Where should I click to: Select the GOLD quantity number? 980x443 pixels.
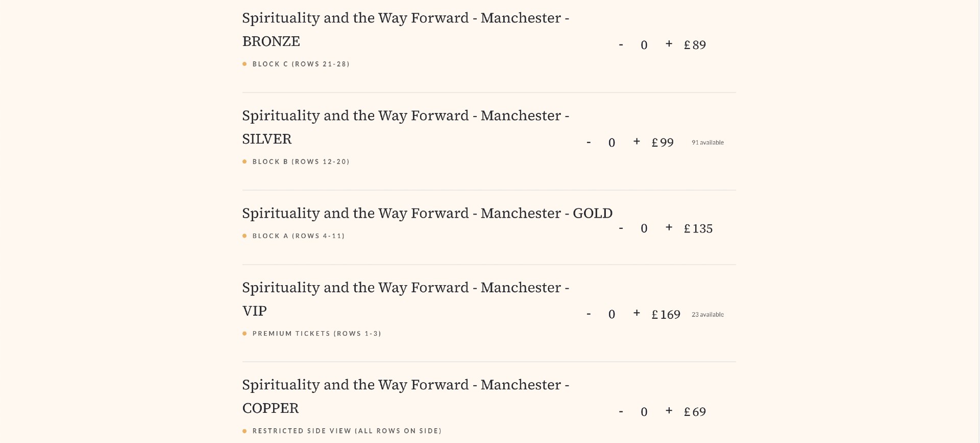click(x=644, y=228)
